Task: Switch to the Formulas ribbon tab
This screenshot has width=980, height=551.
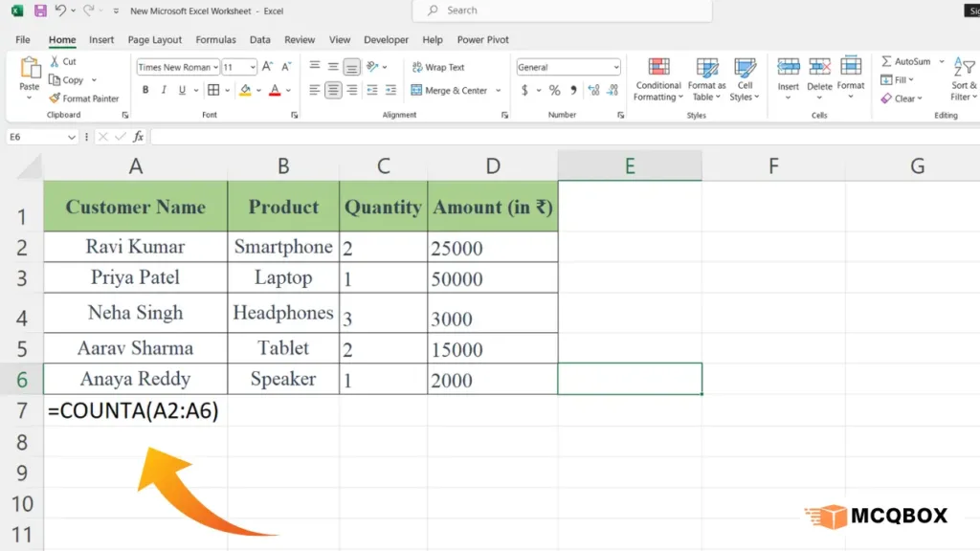Action: click(x=215, y=40)
